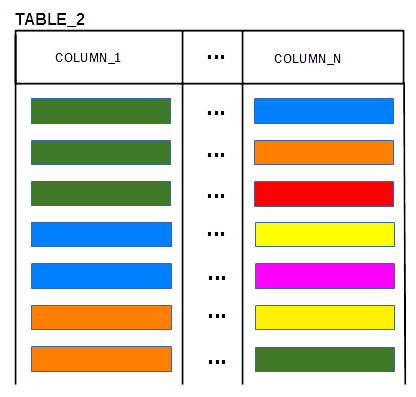Screen dimensions: 416x397
Task: Pick the upper yellow bar in COLUMN_N
Action: [325, 235]
